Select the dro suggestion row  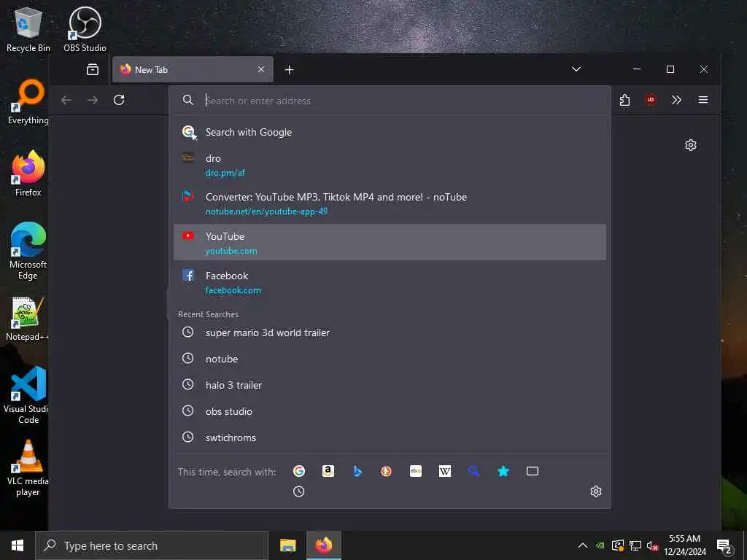coord(390,165)
